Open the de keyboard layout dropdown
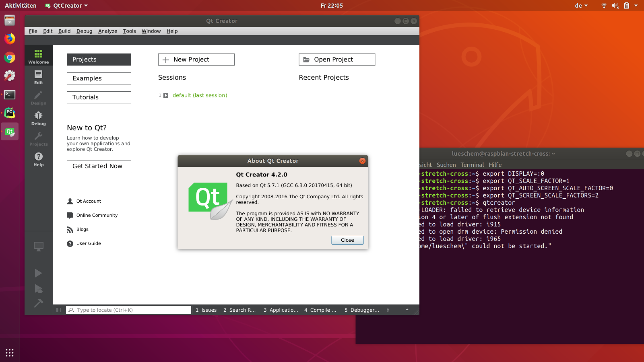Screen dimensions: 644x362 coord(582,6)
